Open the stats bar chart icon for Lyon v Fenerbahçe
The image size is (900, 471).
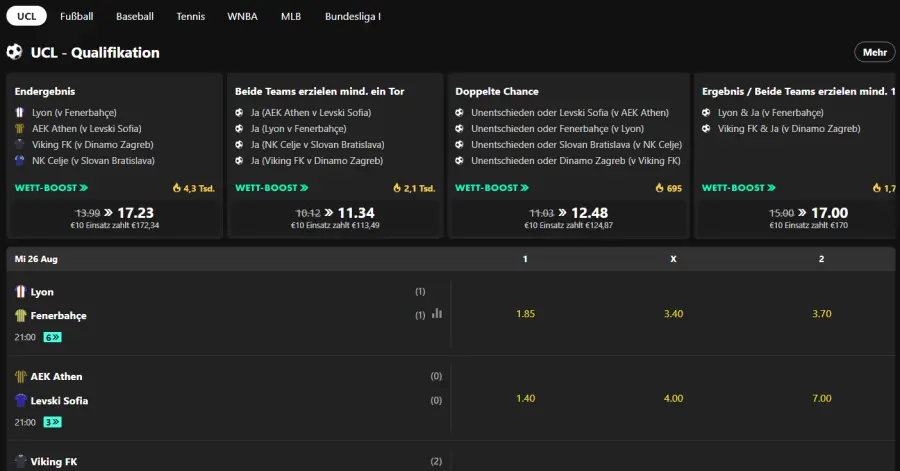coord(437,313)
